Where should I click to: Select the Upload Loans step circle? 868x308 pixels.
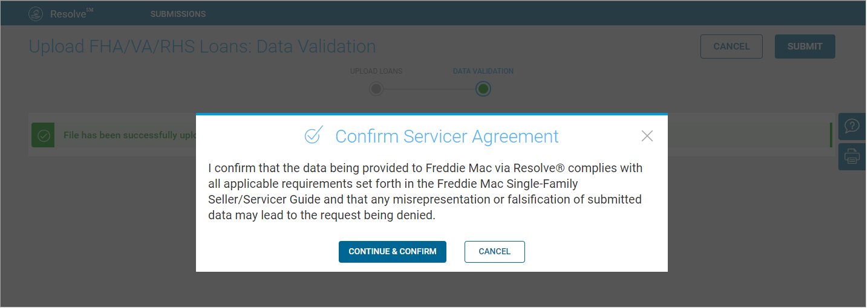click(376, 89)
